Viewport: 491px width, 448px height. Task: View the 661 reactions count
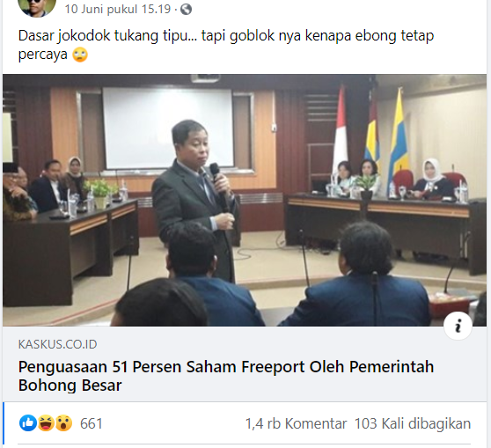coord(92,424)
